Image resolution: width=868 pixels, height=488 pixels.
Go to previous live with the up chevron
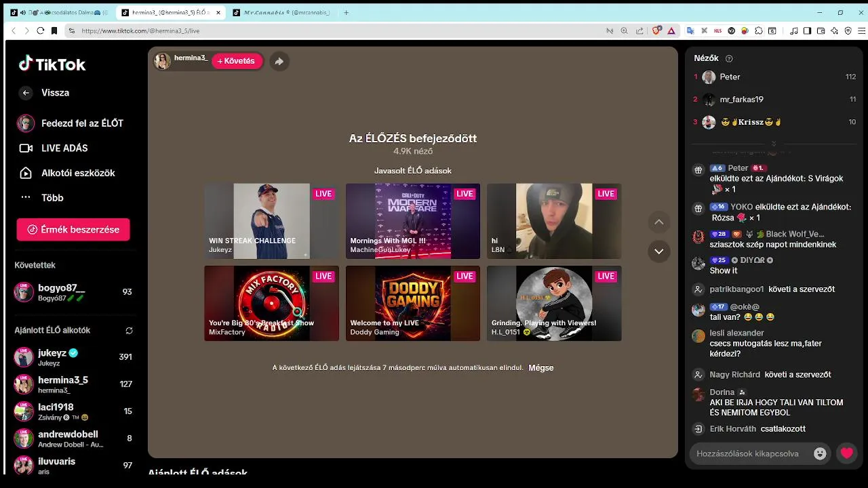pos(658,222)
